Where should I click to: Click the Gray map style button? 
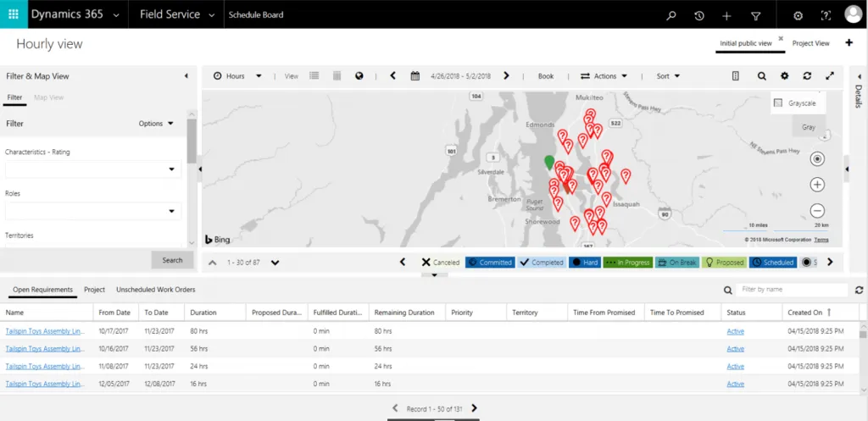[x=808, y=127]
